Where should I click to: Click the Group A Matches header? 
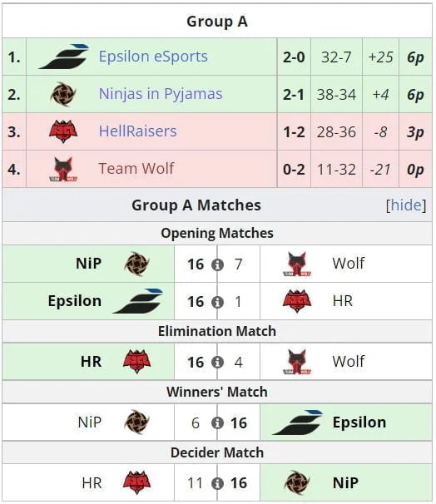tap(196, 205)
